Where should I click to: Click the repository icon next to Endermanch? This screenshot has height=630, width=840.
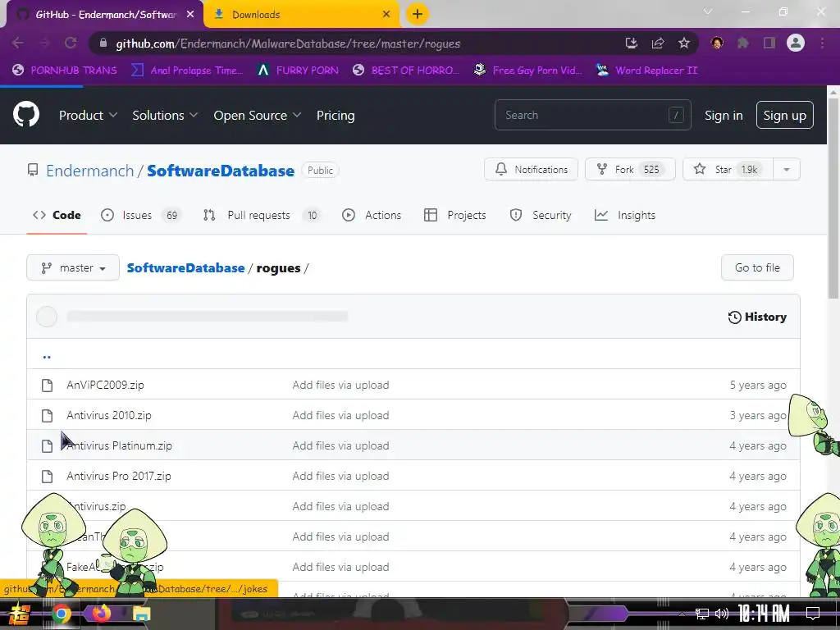[33, 171]
